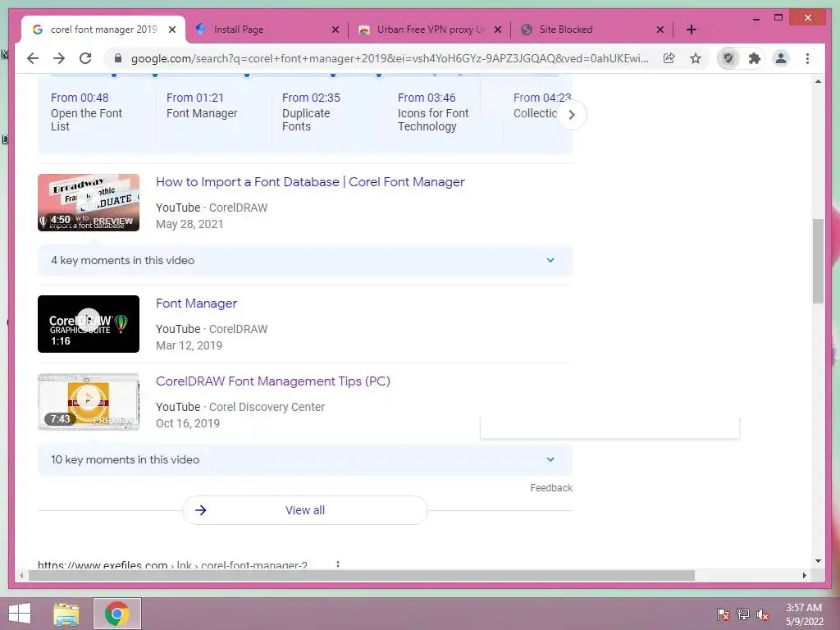
Task: View site security lock info
Action: tap(118, 58)
